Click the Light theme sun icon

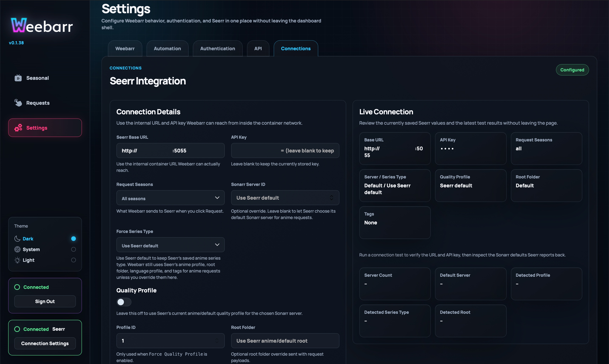coord(17,260)
